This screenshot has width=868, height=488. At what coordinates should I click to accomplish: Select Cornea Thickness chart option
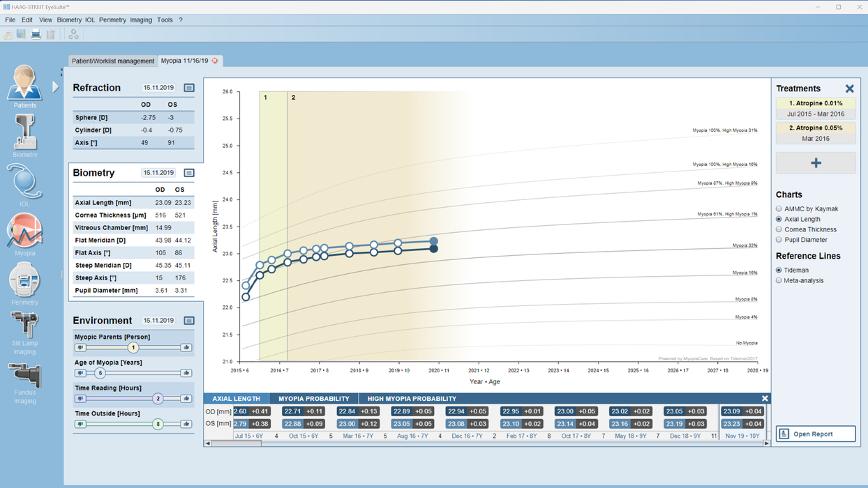click(x=779, y=229)
